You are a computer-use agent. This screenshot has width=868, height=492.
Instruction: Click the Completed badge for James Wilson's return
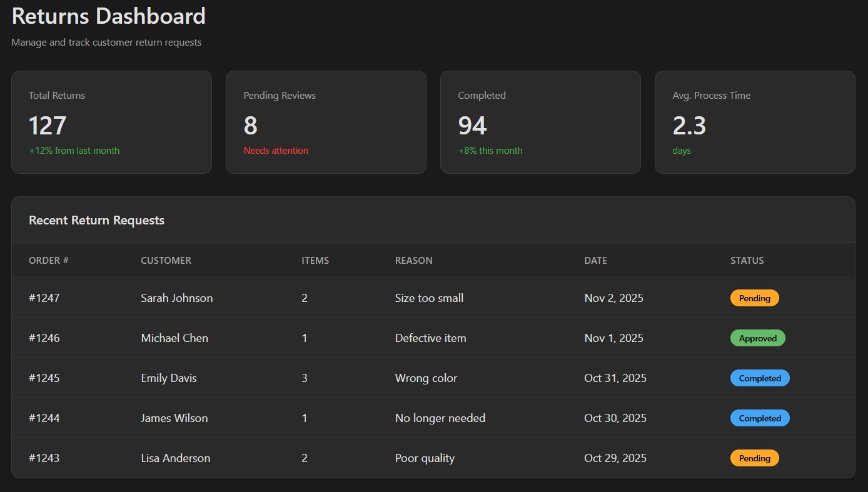click(x=759, y=418)
